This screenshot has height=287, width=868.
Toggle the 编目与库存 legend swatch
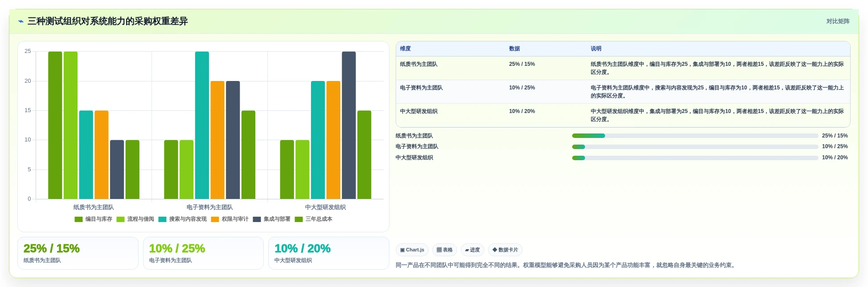pos(78,219)
